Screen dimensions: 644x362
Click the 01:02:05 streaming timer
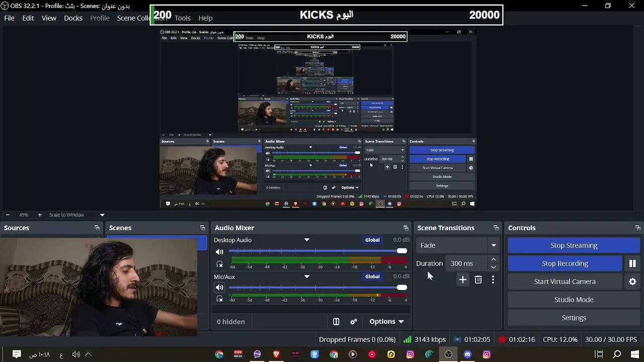pos(472,339)
